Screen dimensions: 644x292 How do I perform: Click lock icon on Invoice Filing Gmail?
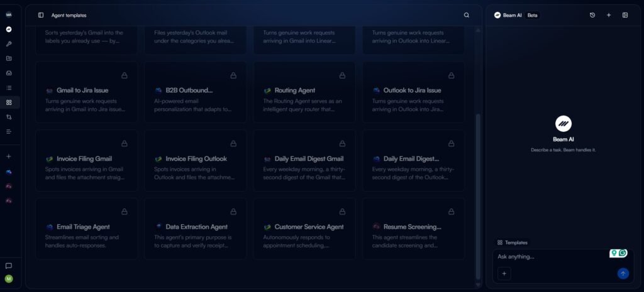tap(124, 144)
